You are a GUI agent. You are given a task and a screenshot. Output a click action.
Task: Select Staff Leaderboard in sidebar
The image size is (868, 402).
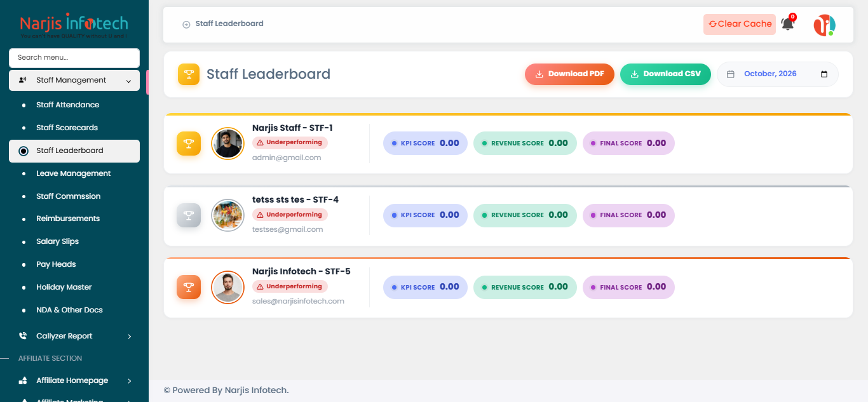[x=74, y=151]
